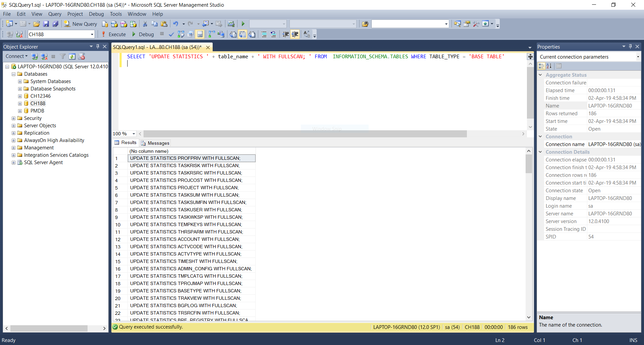Expand the Security folder

click(x=13, y=118)
